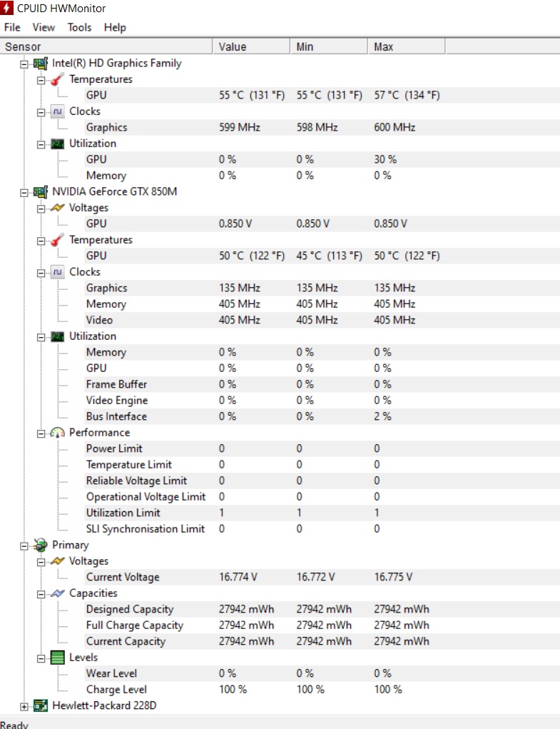560x729 pixels.
Task: Open the View menu
Action: click(44, 27)
